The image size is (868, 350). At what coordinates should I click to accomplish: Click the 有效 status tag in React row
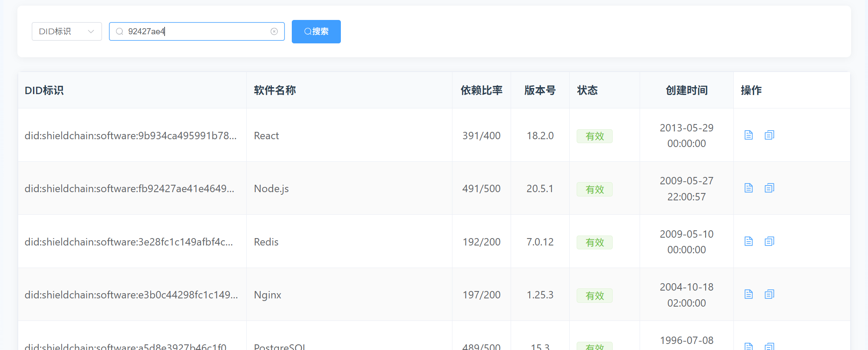click(594, 136)
